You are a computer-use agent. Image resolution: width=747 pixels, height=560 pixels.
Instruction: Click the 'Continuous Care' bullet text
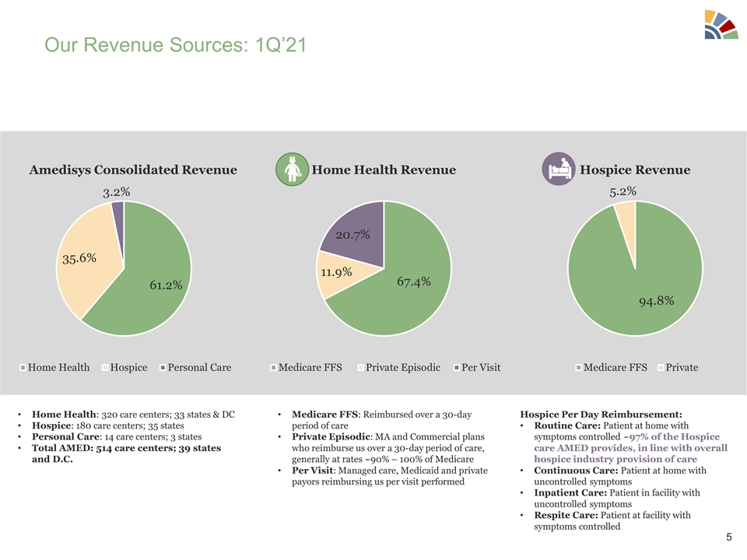tap(620, 476)
